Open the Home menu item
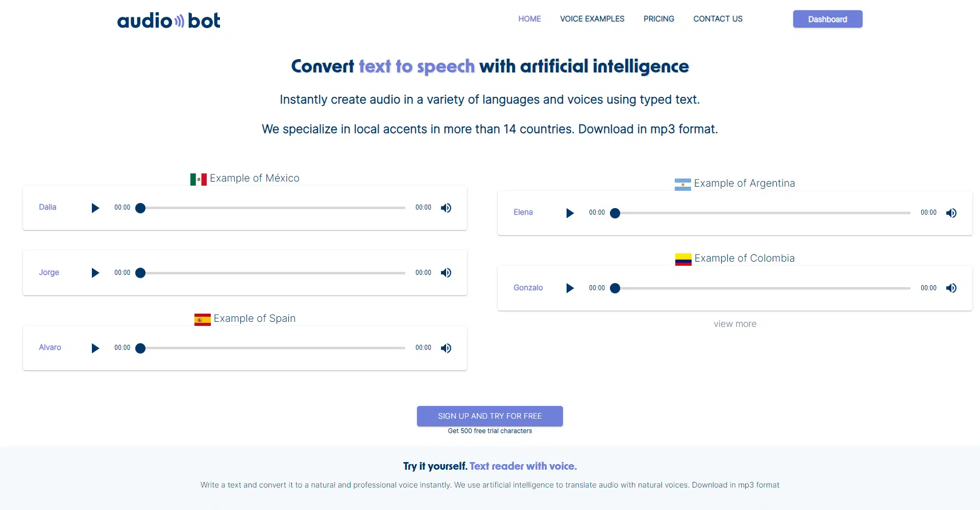This screenshot has width=980, height=510. pos(529,19)
